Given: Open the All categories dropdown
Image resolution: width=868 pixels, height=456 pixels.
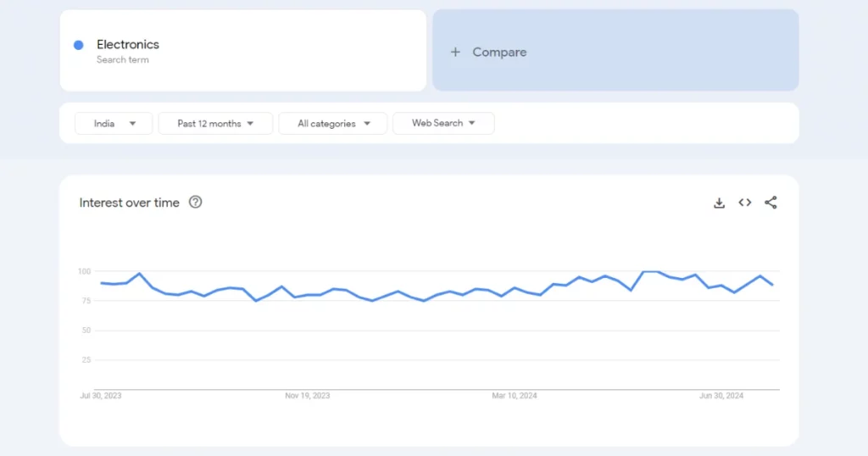Looking at the screenshot, I should tap(332, 124).
